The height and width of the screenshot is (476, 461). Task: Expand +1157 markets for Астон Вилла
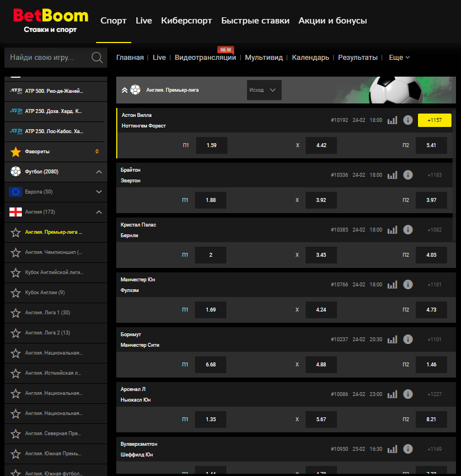(435, 120)
